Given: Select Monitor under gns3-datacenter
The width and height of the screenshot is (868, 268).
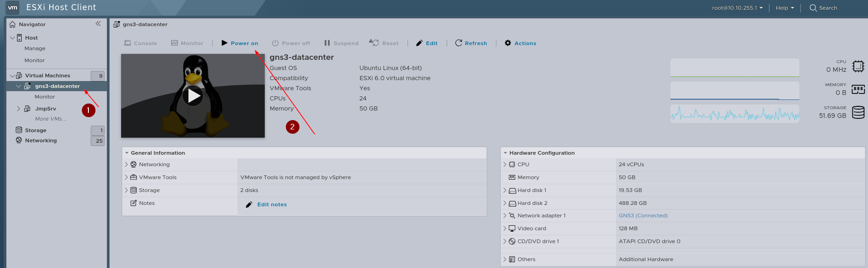Looking at the screenshot, I should pyautogui.click(x=45, y=97).
